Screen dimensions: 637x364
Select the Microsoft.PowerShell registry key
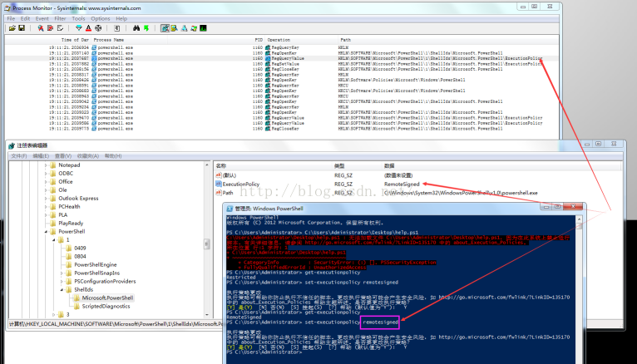coord(107,298)
